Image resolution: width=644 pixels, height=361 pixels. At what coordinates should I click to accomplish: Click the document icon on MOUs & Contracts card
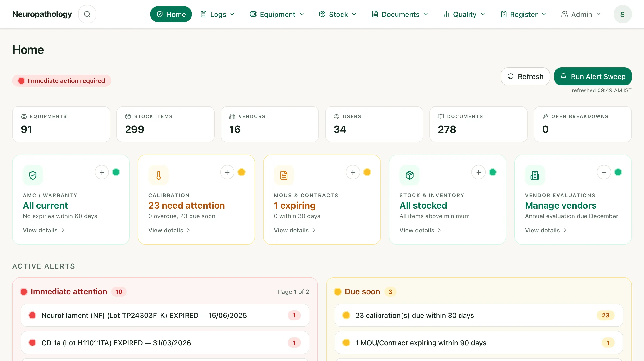tap(284, 175)
